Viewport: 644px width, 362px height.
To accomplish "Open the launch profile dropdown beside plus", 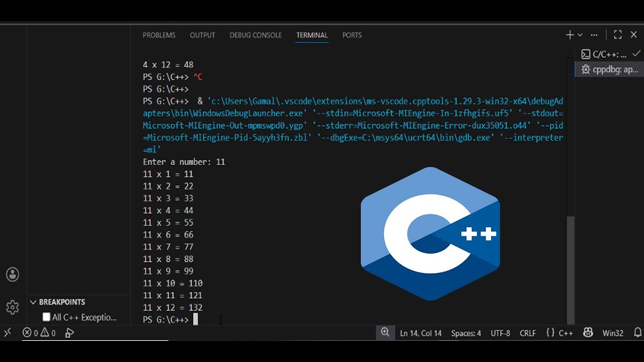I will pyautogui.click(x=580, y=35).
